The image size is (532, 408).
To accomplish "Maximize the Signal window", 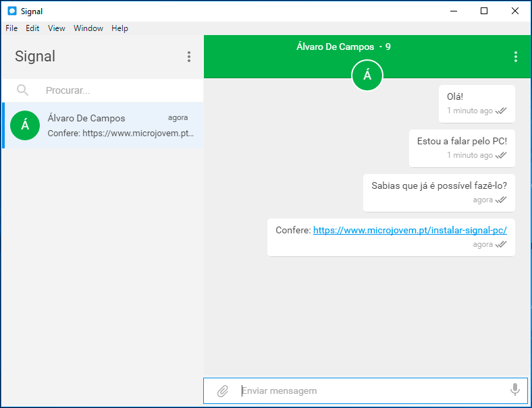I will tap(484, 11).
